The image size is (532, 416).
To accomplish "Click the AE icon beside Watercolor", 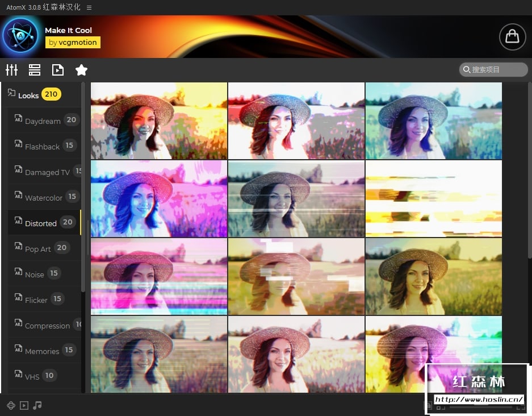I will point(18,195).
